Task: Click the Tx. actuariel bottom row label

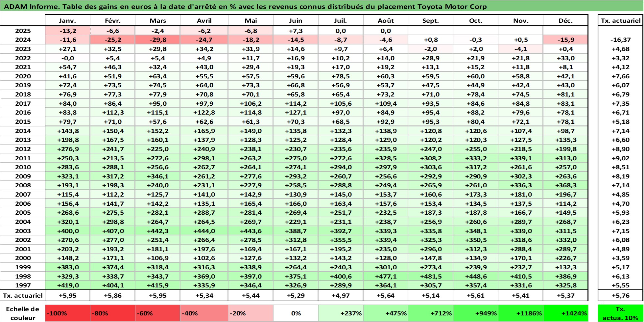Action: pyautogui.click(x=23, y=295)
